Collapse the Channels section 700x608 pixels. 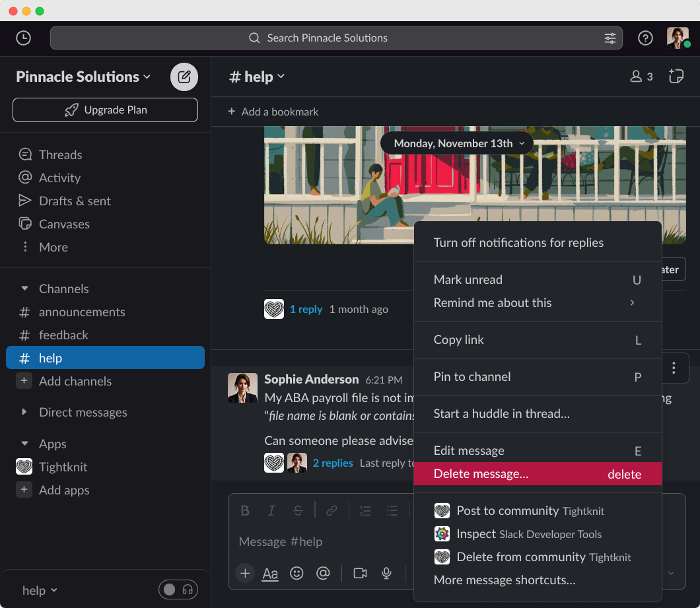coord(24,288)
